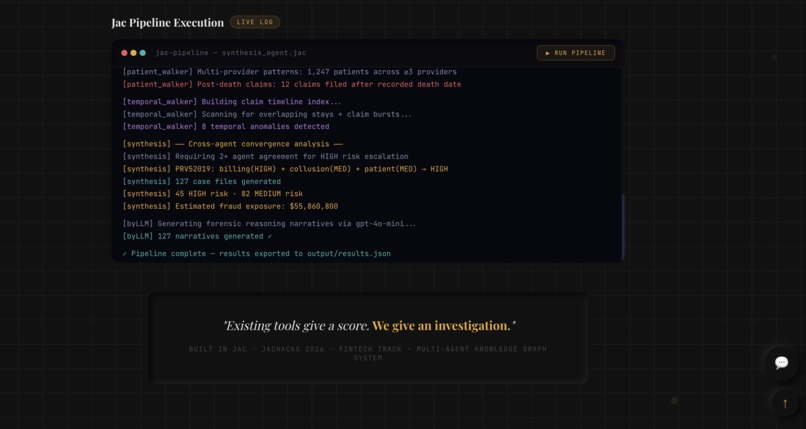Screen dimensions: 806x429
Task: Select the PRV52019 risk escalation line
Action: pyautogui.click(x=285, y=169)
